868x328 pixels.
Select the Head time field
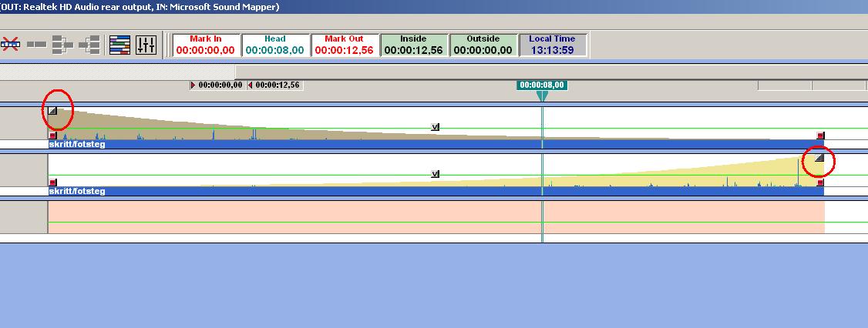[x=275, y=45]
